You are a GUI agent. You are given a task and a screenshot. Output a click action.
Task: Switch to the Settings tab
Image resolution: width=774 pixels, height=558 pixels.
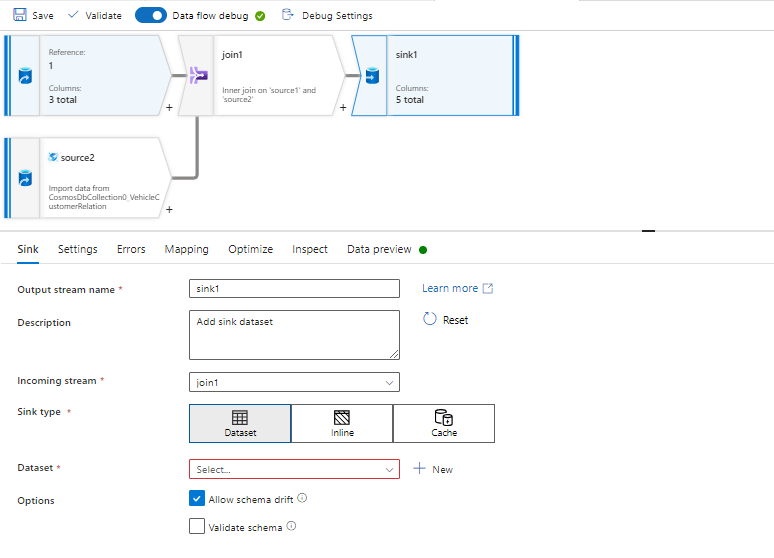[x=77, y=249]
